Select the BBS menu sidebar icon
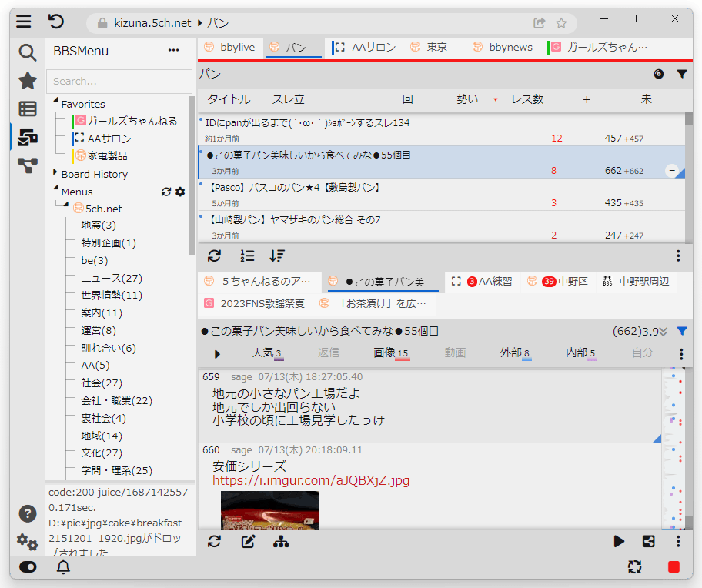702x588 pixels. 27,137
